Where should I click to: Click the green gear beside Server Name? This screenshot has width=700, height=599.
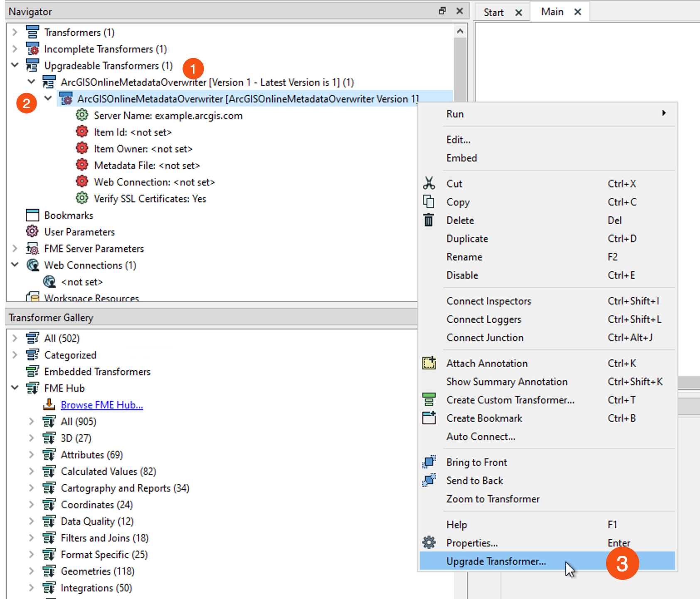coord(82,115)
